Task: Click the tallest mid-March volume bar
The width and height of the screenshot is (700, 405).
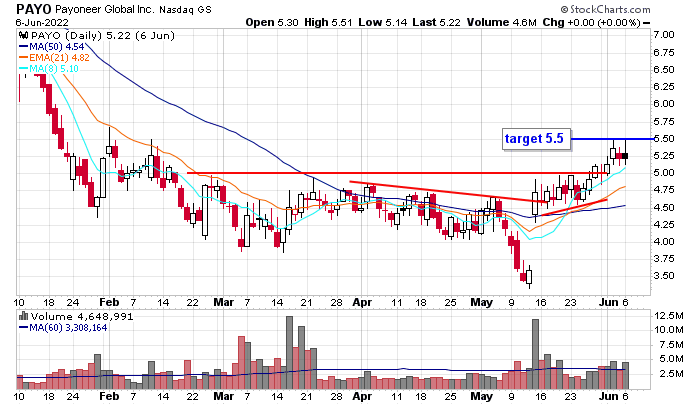Action: coord(289,353)
